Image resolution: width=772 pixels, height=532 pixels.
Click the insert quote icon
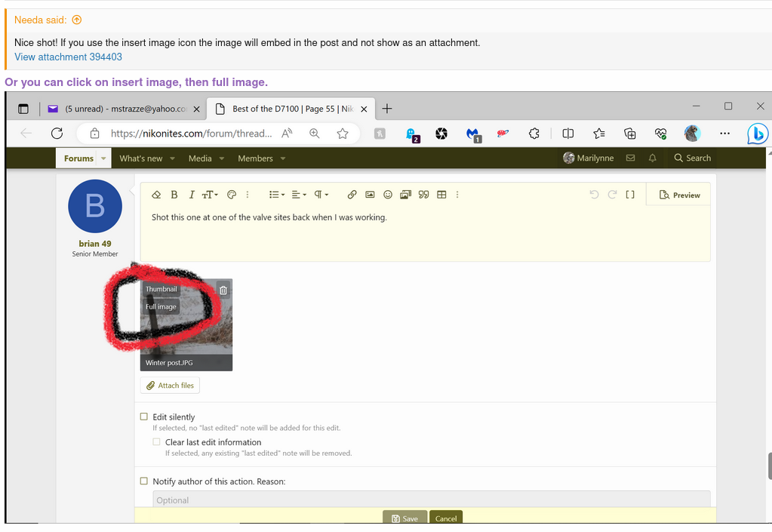(x=423, y=195)
